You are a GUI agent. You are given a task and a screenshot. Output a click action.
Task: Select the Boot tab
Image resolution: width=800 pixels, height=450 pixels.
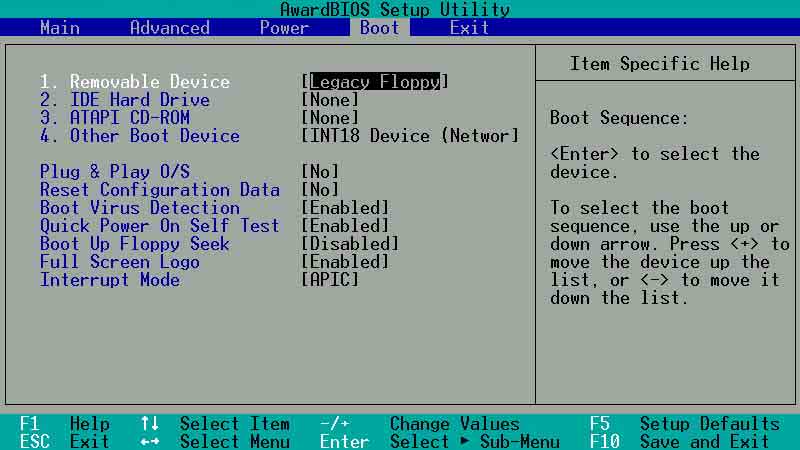[x=379, y=28]
